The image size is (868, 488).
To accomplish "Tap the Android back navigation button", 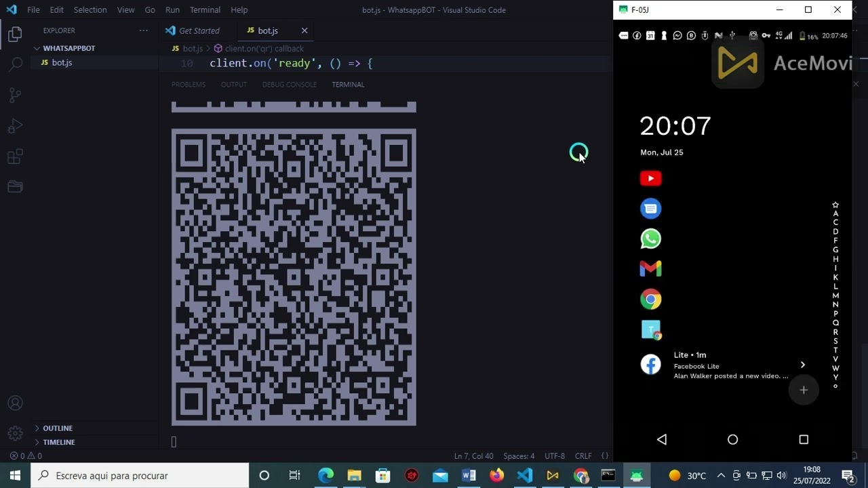I will (662, 439).
